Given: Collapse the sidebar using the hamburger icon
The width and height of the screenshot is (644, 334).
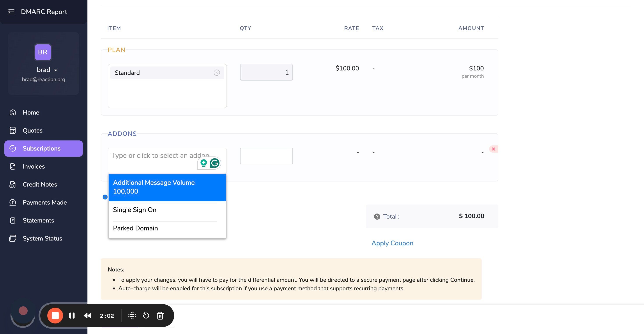Looking at the screenshot, I should tap(11, 12).
